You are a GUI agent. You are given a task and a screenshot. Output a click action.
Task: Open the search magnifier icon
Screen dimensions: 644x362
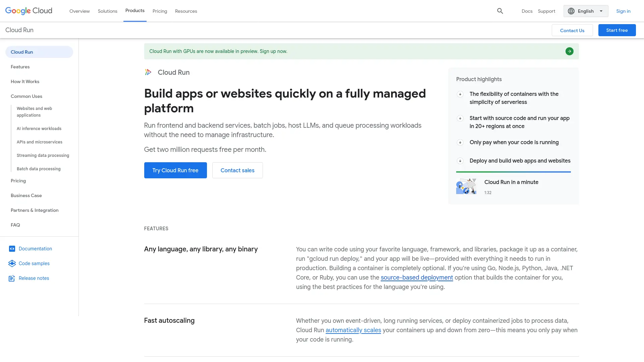pyautogui.click(x=500, y=11)
